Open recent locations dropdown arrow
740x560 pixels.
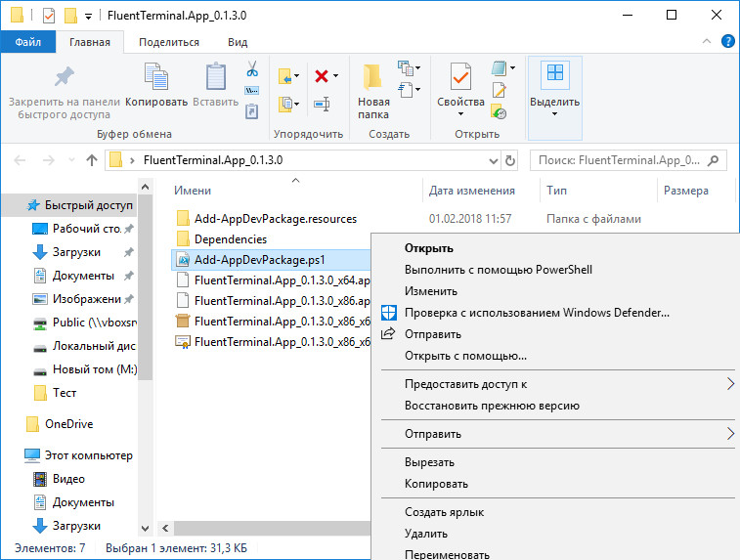pyautogui.click(x=71, y=160)
